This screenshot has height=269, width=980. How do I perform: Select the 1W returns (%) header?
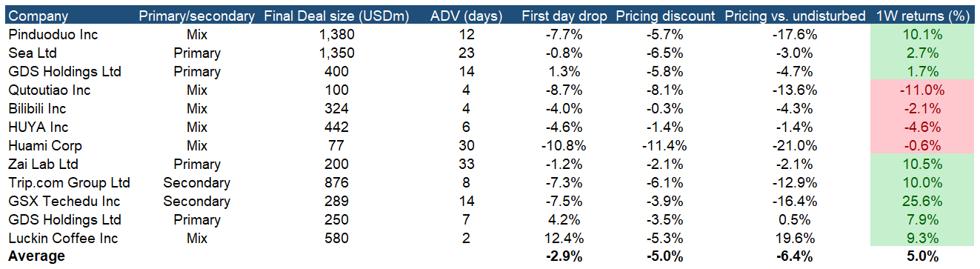pyautogui.click(x=922, y=16)
